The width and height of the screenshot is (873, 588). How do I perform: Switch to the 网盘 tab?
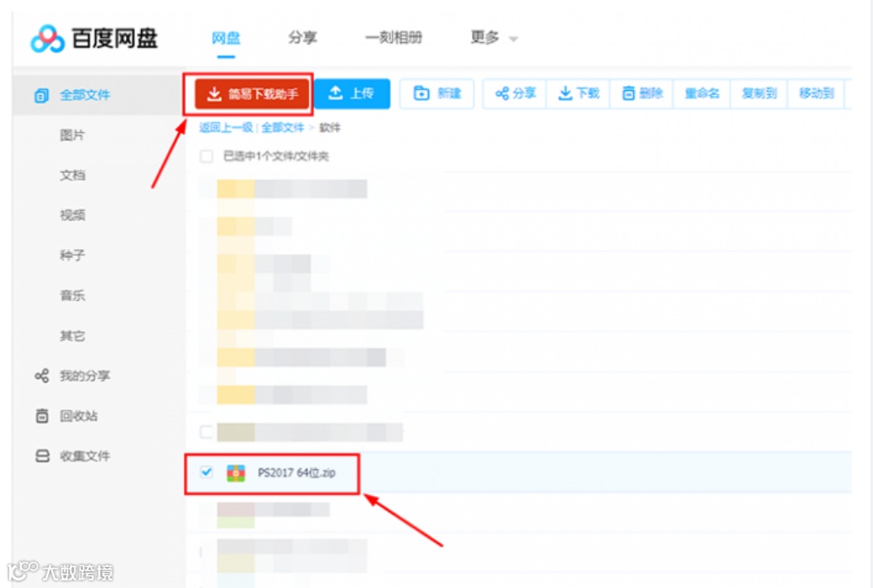(x=226, y=38)
